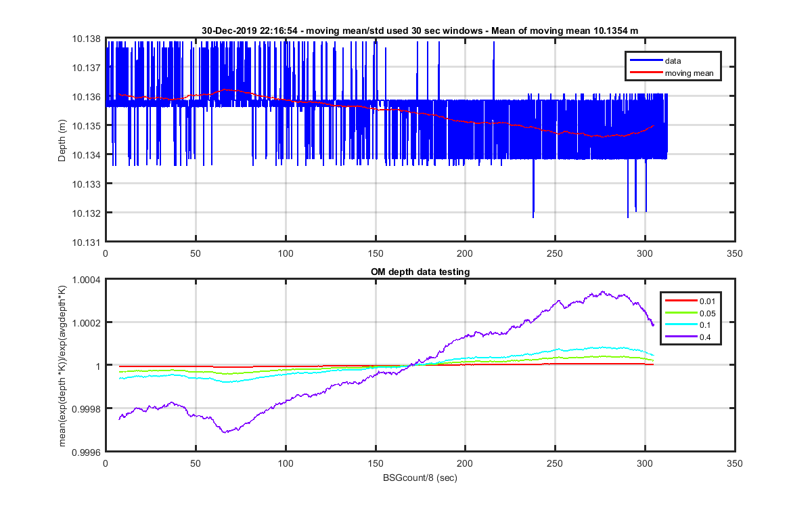Click the green line sample for 0.05

681,312
